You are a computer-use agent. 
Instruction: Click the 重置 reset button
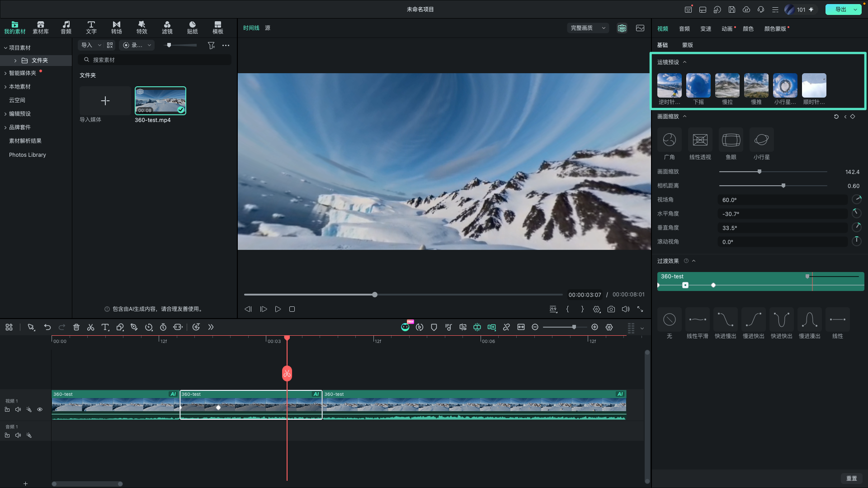point(852,478)
